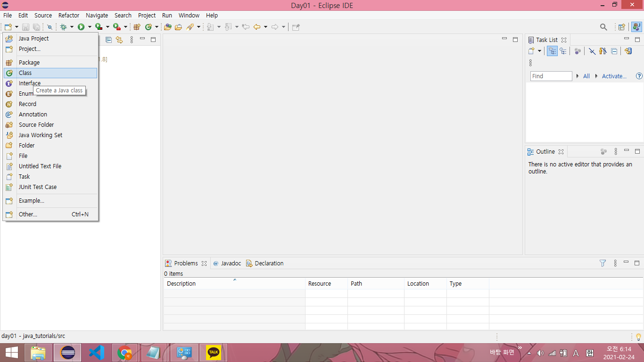Click the Save toolbar icon

coord(25,27)
